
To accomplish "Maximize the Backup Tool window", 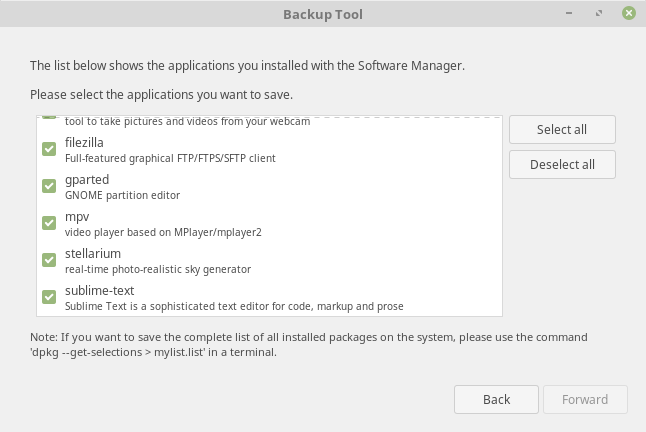I will (598, 14).
